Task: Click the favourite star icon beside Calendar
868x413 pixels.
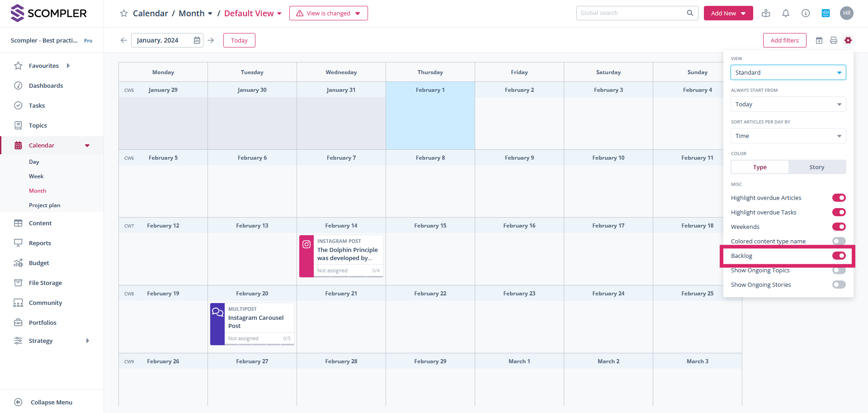Action: (x=123, y=14)
